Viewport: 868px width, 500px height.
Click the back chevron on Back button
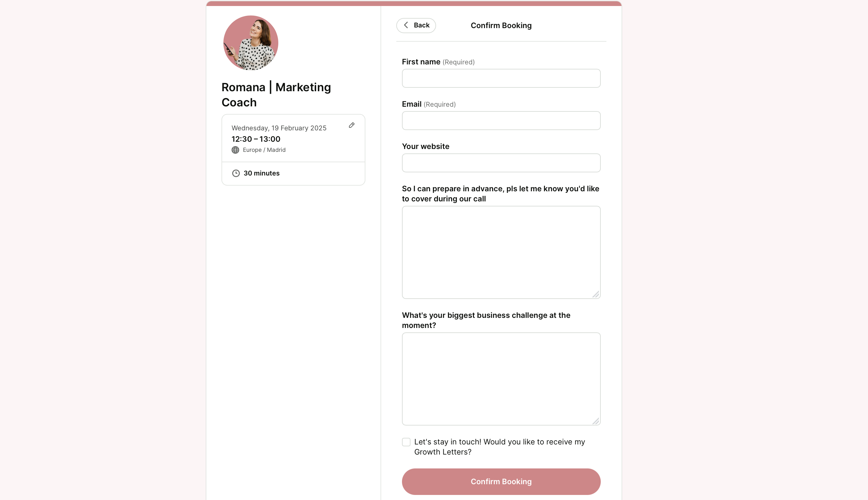click(406, 24)
